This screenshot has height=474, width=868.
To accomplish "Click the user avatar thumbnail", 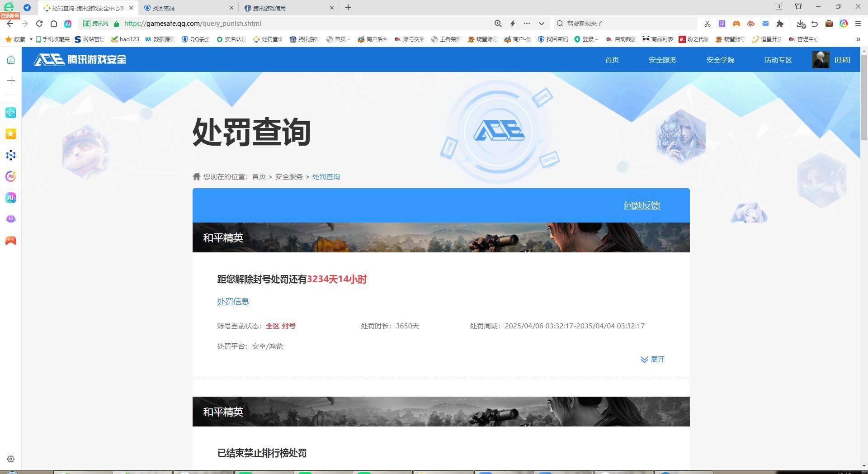I will [821, 60].
